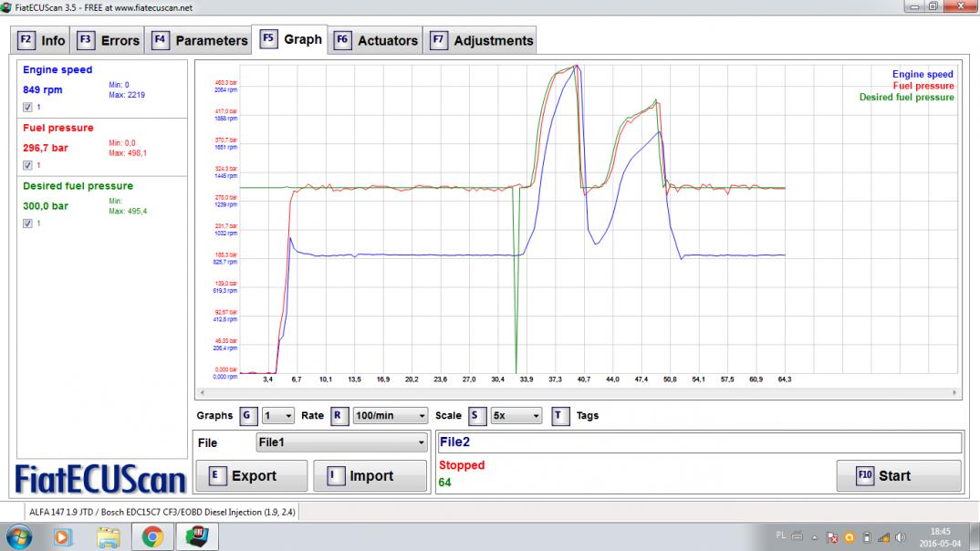
Task: Select the Graph tab
Action: pos(289,39)
